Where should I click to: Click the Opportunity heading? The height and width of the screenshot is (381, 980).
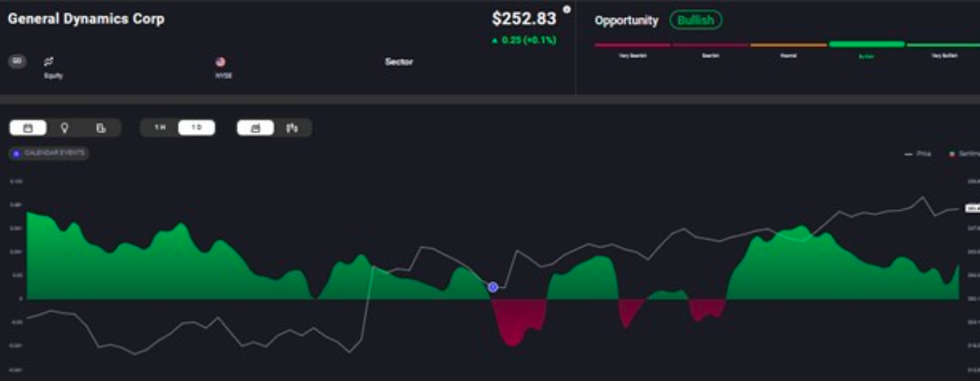click(x=626, y=20)
